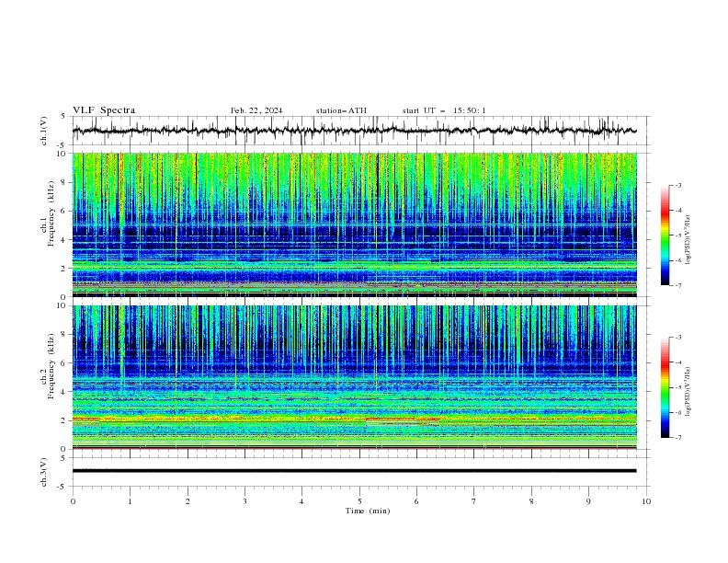Screen dimensions: 728x563
Task: Select the date "Feb. 22, 2024"
Action: pos(256,110)
